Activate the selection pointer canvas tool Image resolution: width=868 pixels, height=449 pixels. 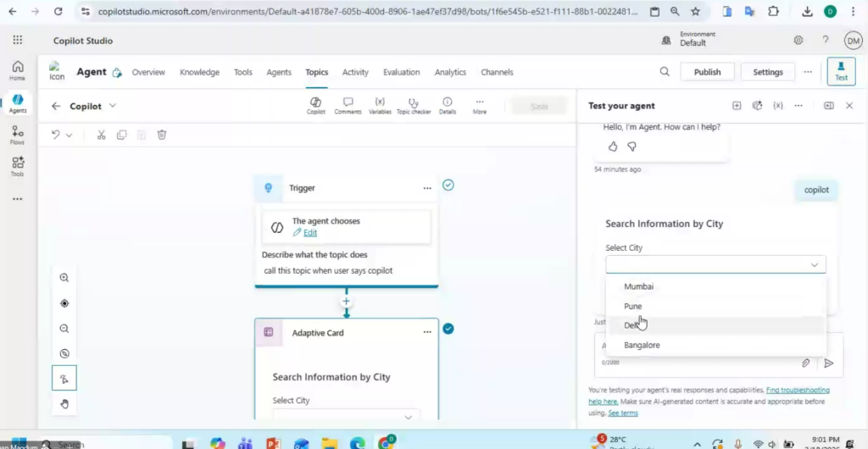[64, 378]
